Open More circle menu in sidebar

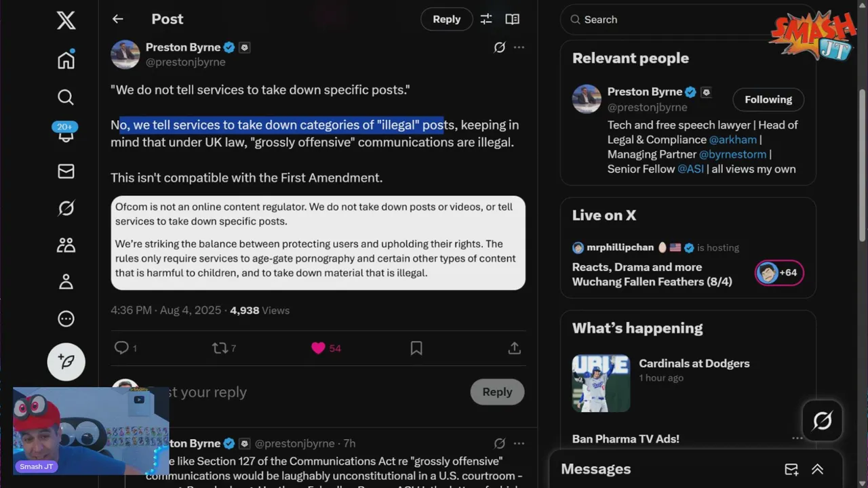(x=66, y=319)
